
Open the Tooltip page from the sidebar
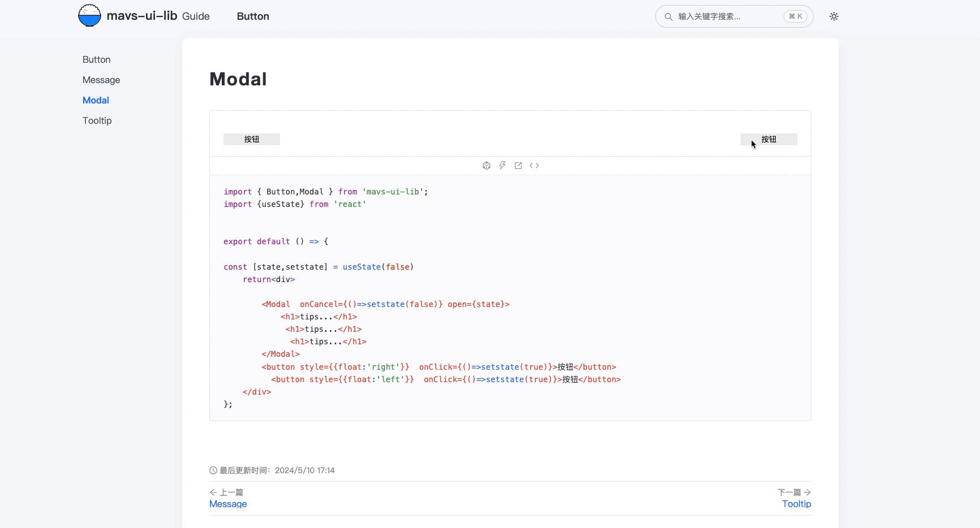(97, 120)
